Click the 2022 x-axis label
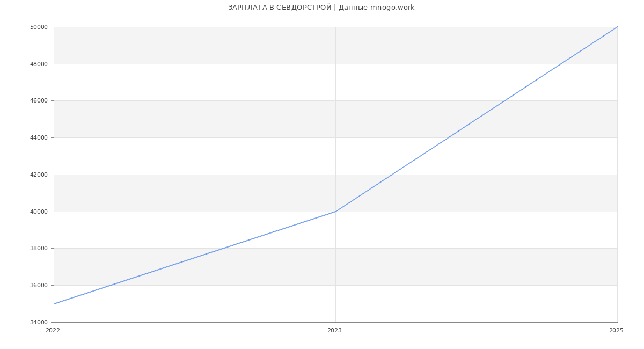Viewport: 644px width, 349px height. pos(53,331)
